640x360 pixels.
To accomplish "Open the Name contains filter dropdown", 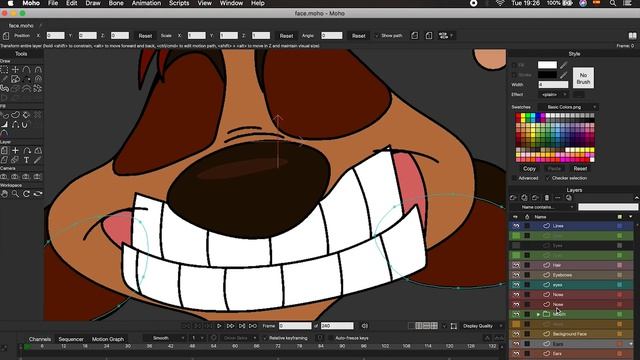I will pos(542,207).
